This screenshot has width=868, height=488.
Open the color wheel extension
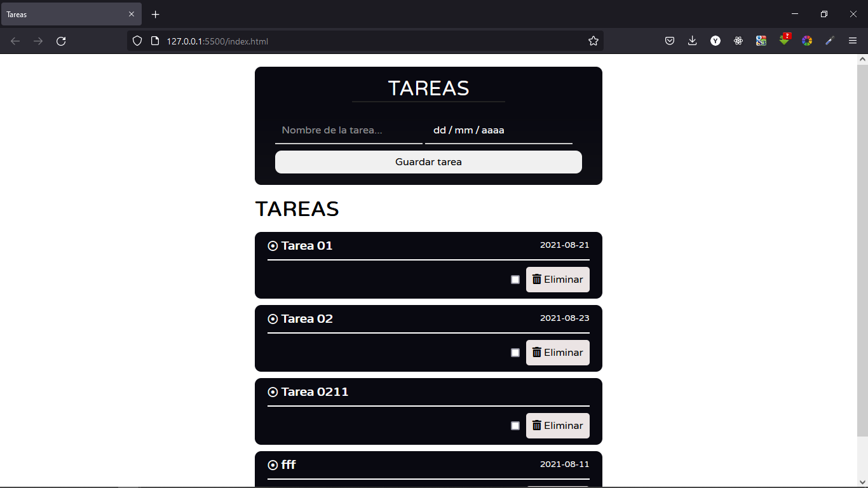click(x=807, y=41)
